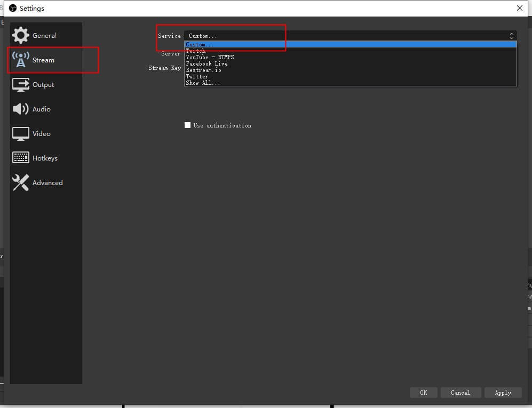Viewport: 532px width, 408px height.
Task: Click the General gear icon
Action: coord(20,35)
